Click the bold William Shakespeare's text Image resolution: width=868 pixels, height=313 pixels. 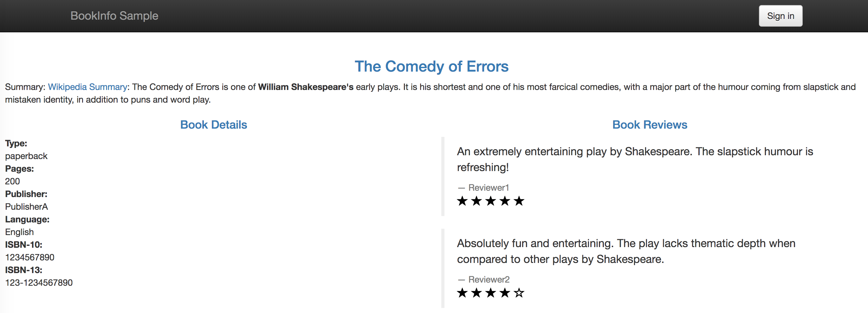[x=306, y=87]
